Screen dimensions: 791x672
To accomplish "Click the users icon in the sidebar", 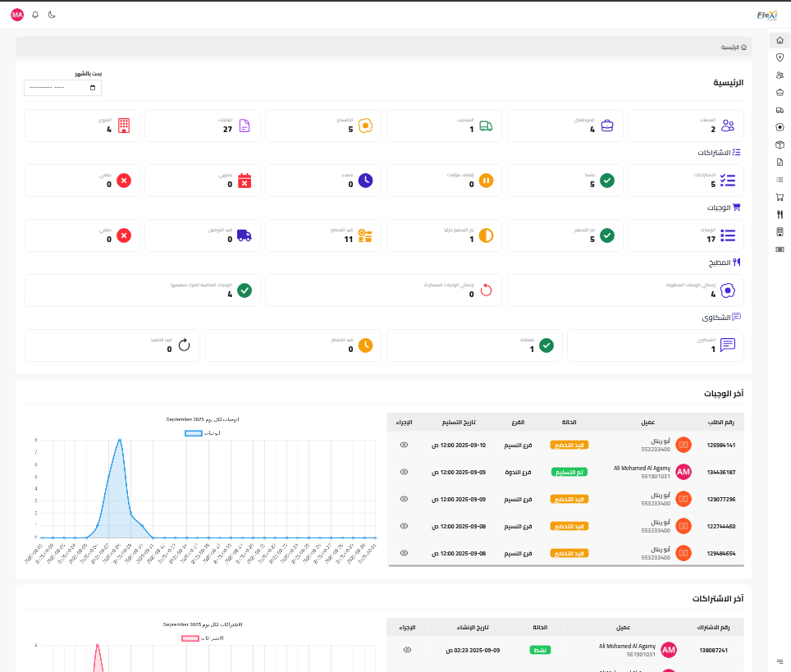I will [780, 75].
